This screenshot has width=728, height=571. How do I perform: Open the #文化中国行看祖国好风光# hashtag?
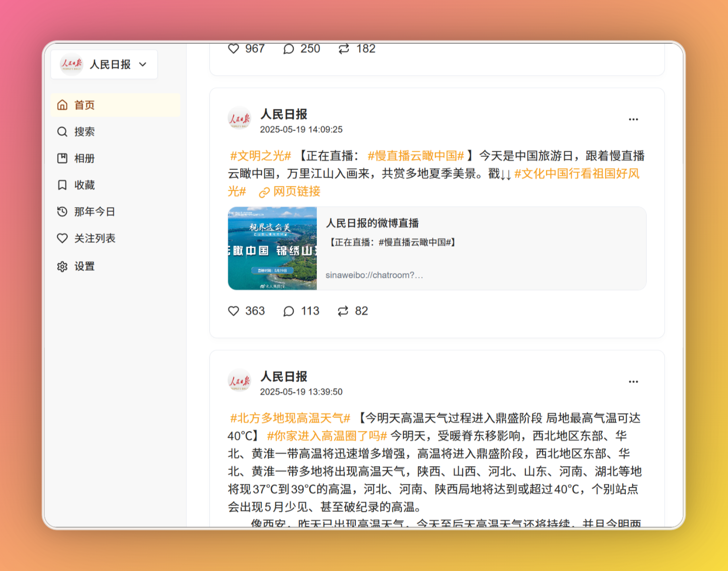(x=577, y=174)
